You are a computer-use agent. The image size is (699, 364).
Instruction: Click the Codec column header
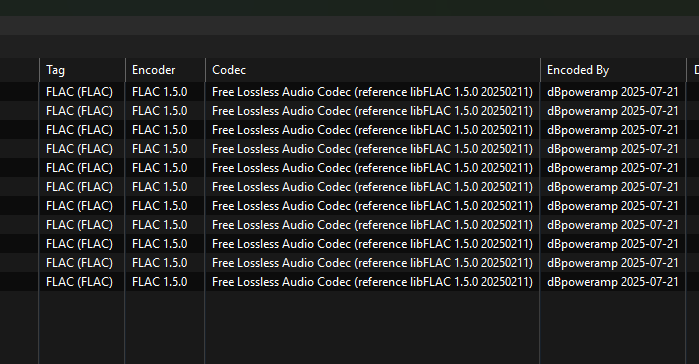click(373, 70)
